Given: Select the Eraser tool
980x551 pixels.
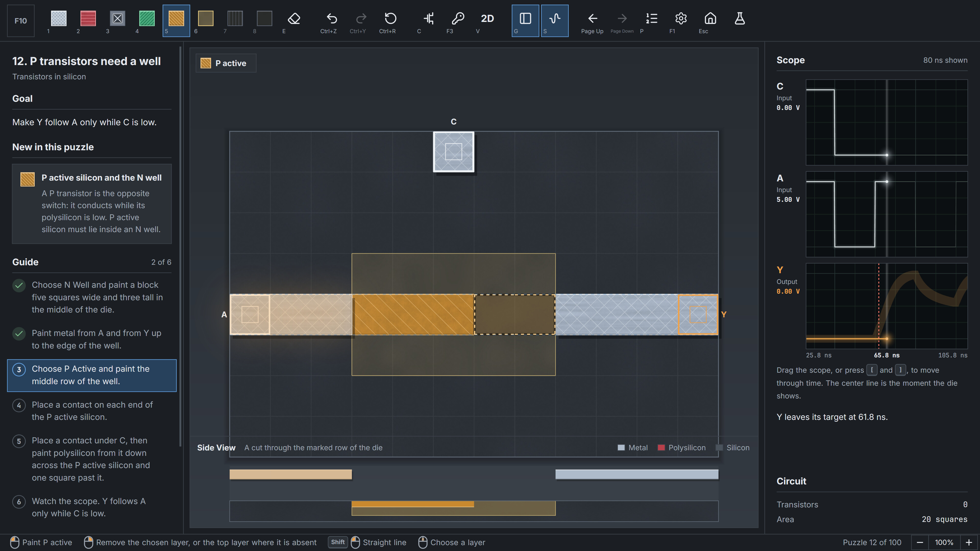Looking at the screenshot, I should [x=294, y=20].
